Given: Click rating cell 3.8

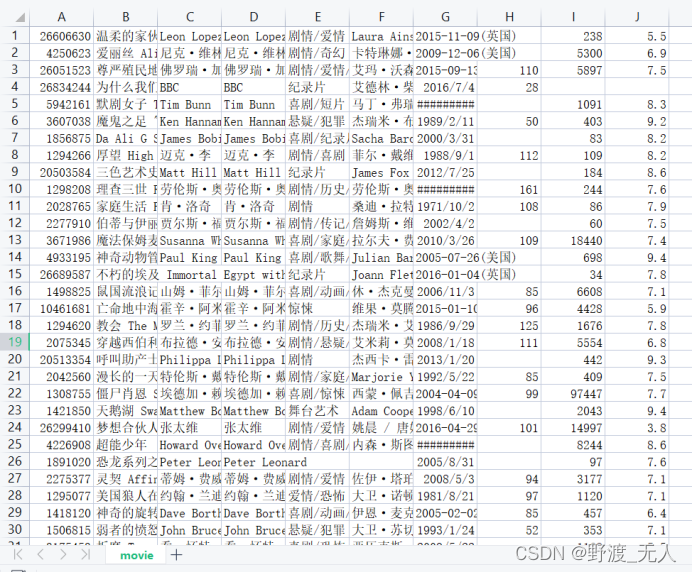Looking at the screenshot, I should coord(637,428).
